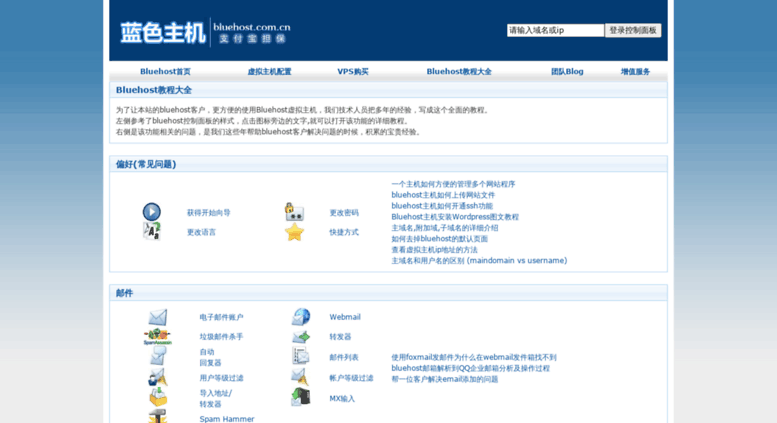Open the Bluehost首页 nav item

click(166, 71)
